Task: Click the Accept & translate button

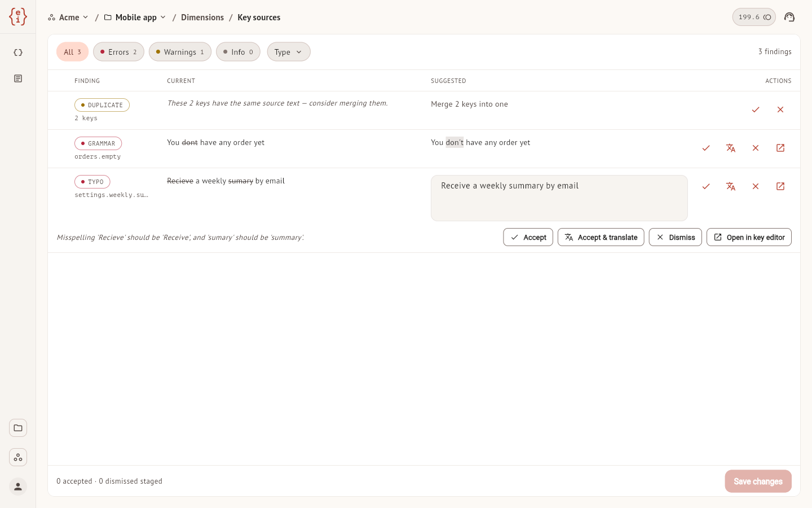Action: [601, 237]
